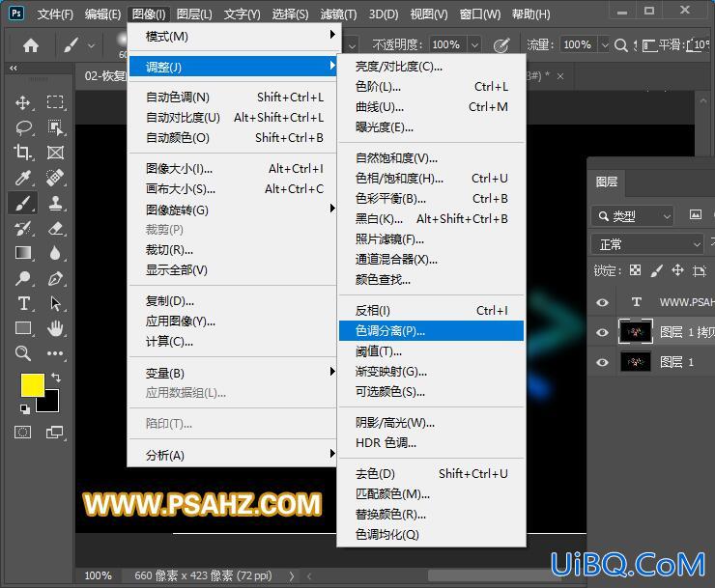Toggle lock image pixels
Viewport: 715px width, 588px height.
(x=656, y=270)
